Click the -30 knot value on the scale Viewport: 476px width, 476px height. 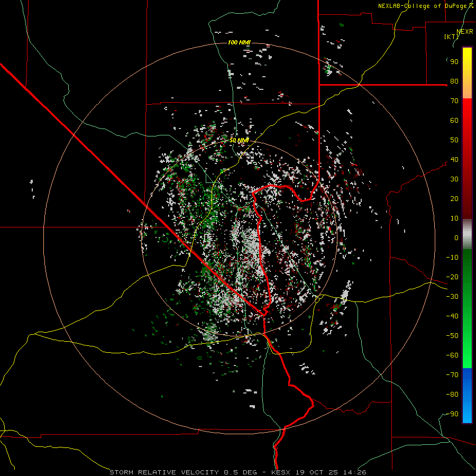point(452,297)
